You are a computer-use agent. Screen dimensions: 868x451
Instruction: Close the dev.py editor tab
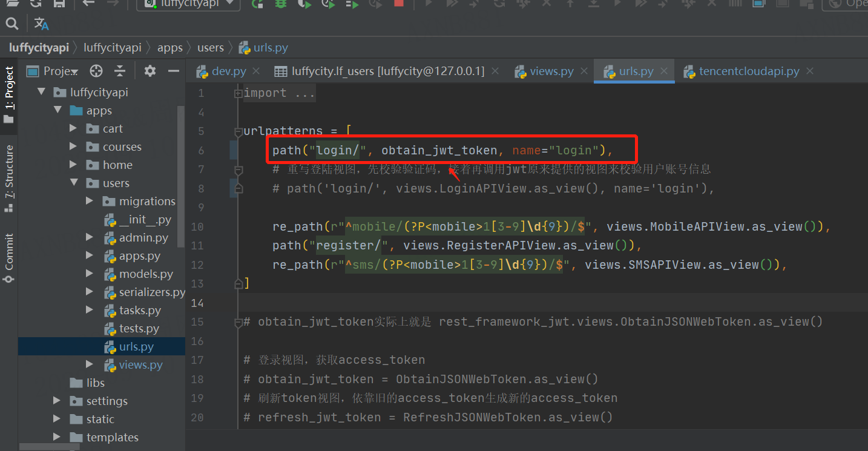(256, 71)
